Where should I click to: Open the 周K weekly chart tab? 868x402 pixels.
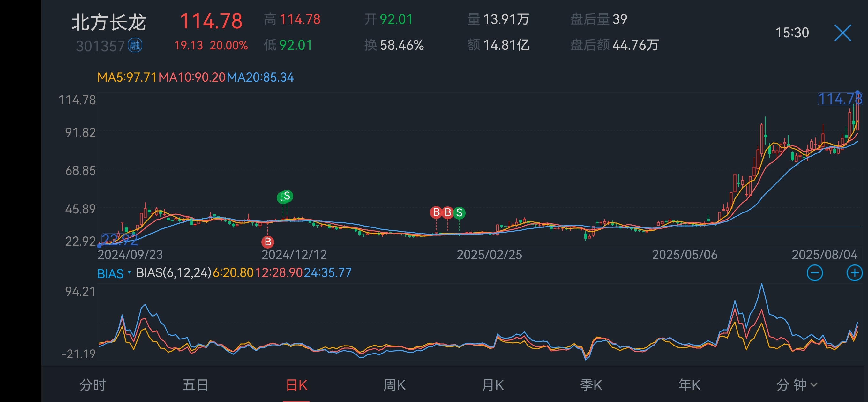point(394,384)
